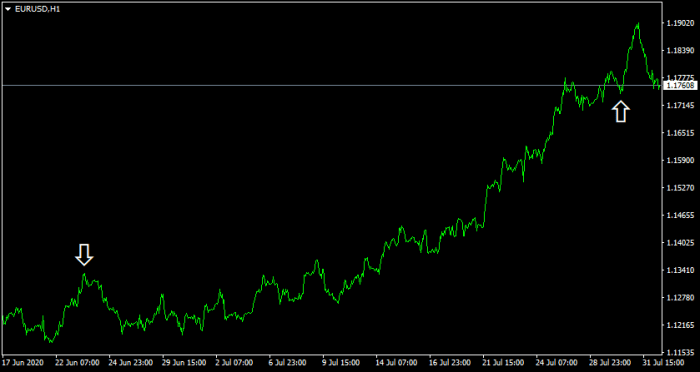
Task: Click the 1.14025 price scale label
Action: coord(680,243)
